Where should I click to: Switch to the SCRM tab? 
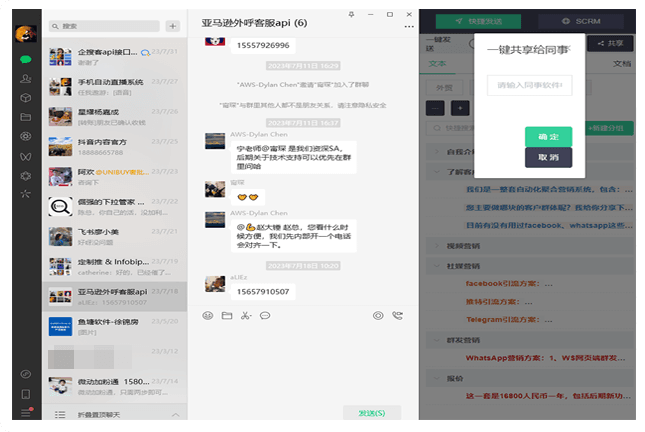pyautogui.click(x=581, y=20)
